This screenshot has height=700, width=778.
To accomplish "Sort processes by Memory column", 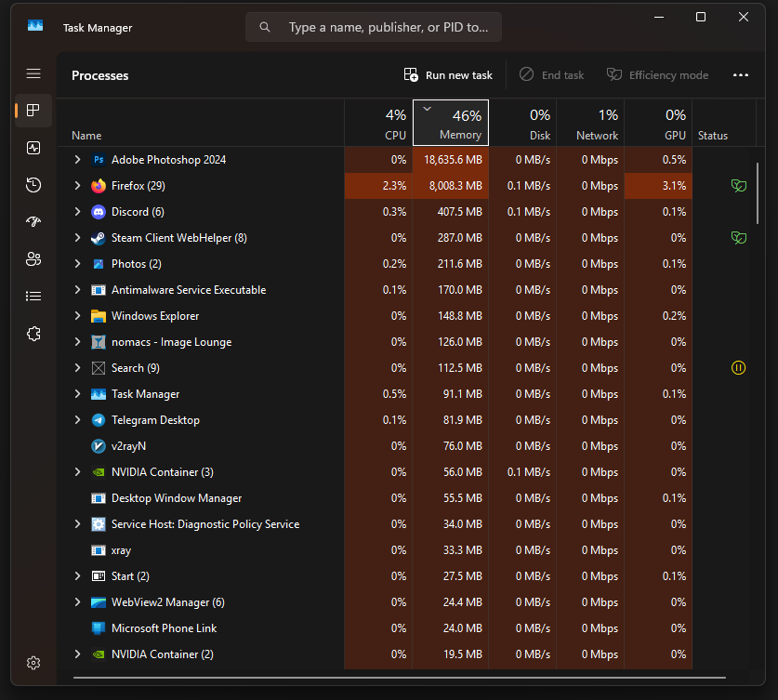I will tap(451, 123).
